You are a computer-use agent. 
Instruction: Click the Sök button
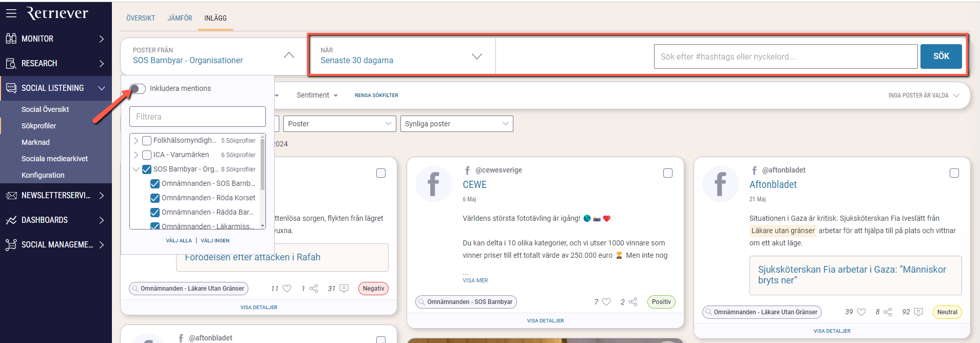[x=941, y=56]
